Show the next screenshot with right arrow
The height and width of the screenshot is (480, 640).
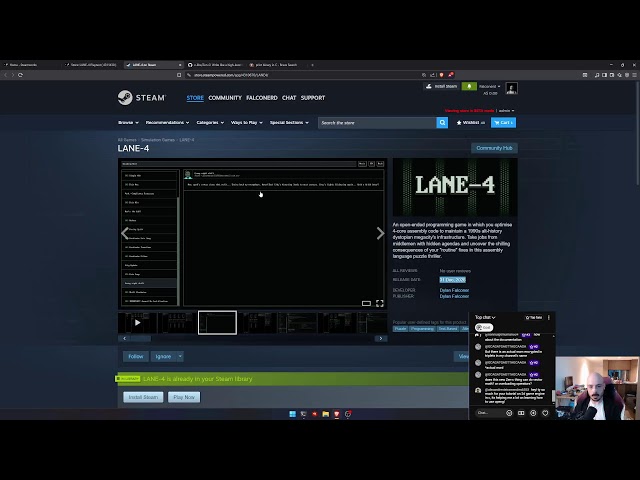click(380, 233)
